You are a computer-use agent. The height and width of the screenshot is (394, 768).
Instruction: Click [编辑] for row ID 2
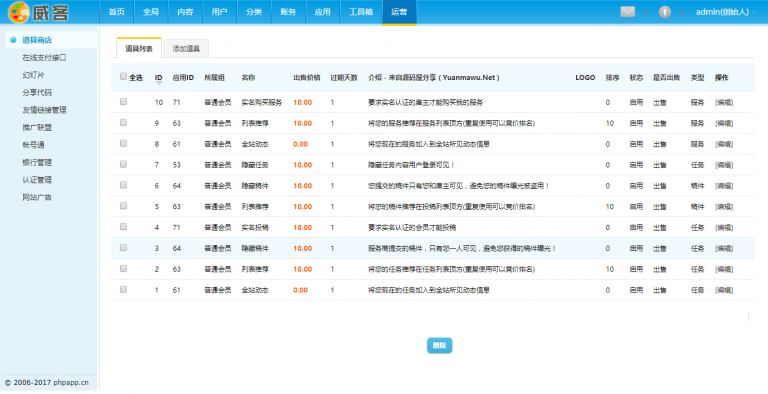724,269
